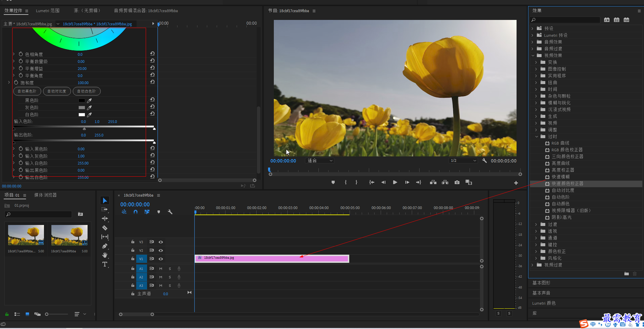
Task: Click the 自动黑色阶 button
Action: (27, 91)
